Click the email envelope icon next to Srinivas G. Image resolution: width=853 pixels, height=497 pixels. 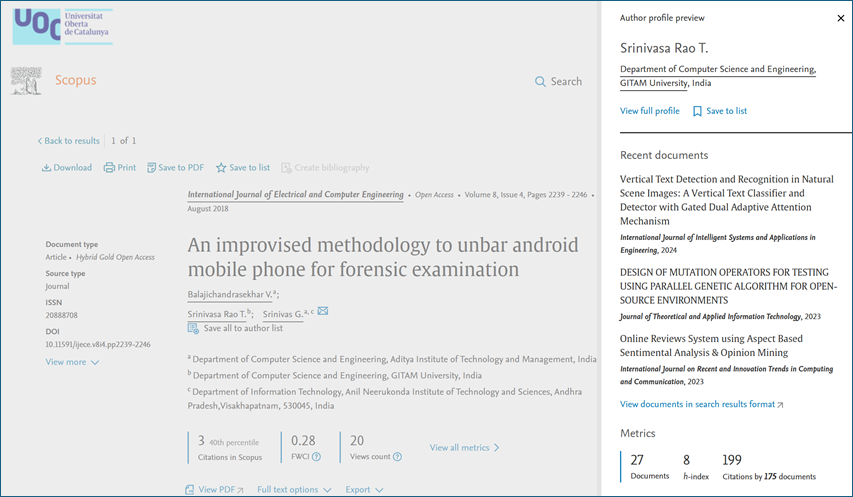click(x=323, y=311)
